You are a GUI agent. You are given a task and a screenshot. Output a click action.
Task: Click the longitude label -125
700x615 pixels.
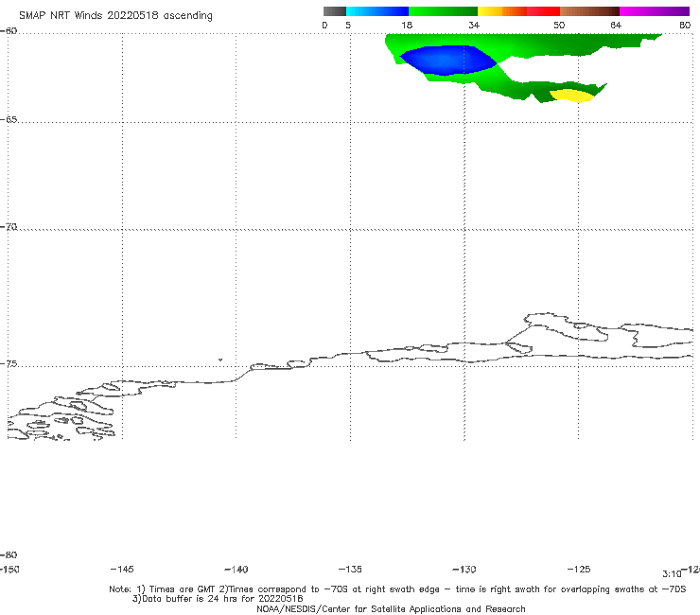[x=579, y=569]
